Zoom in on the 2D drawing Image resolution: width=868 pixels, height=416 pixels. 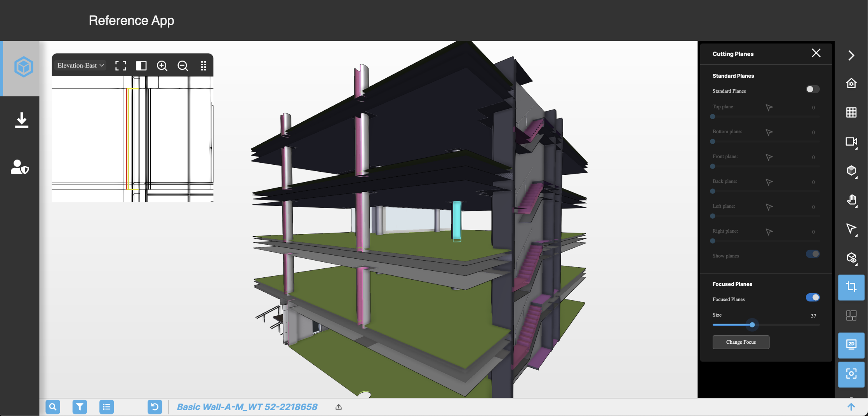162,66
